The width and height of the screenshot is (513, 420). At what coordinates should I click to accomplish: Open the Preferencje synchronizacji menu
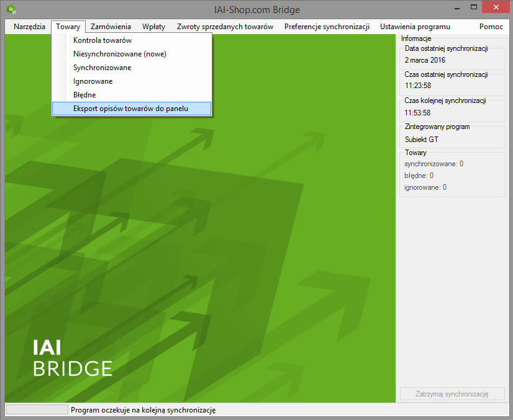327,27
